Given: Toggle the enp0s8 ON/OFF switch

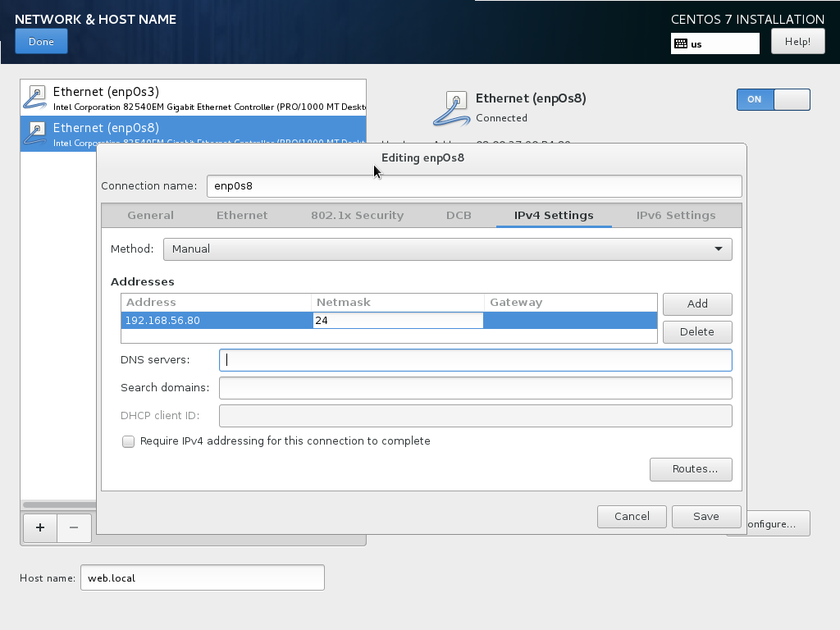Looking at the screenshot, I should coord(773,99).
